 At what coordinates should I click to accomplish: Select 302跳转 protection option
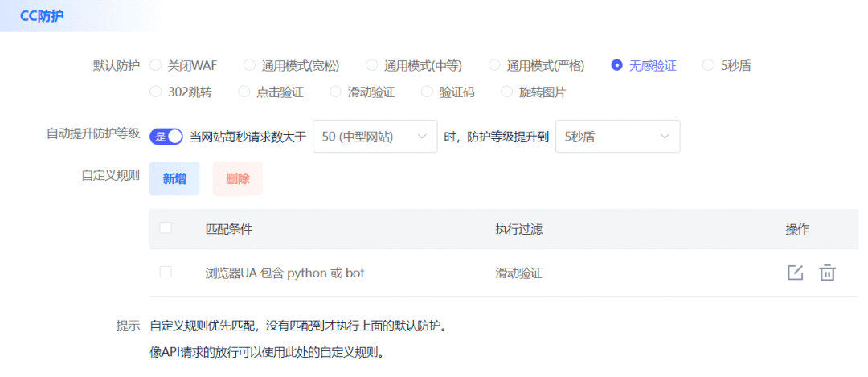pos(156,92)
